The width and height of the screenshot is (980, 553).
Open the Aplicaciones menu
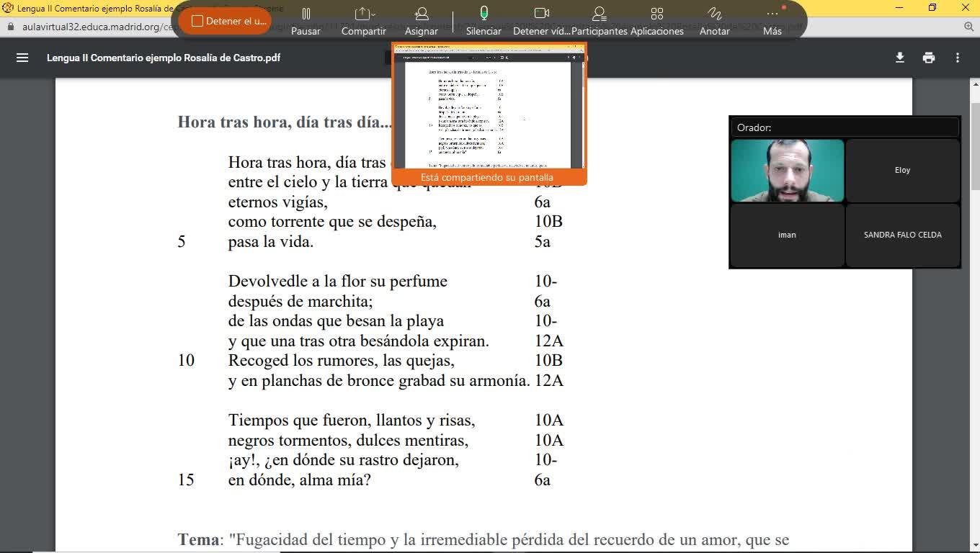[656, 20]
